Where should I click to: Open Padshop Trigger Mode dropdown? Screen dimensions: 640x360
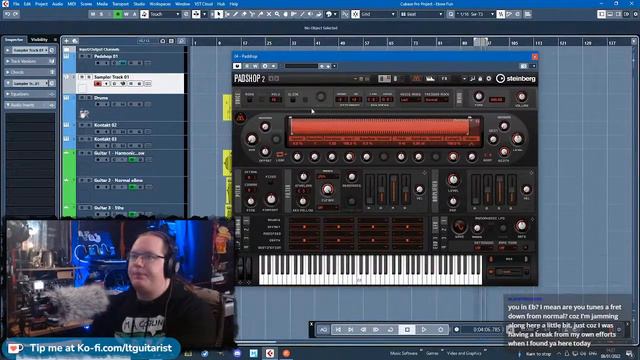coord(436,100)
